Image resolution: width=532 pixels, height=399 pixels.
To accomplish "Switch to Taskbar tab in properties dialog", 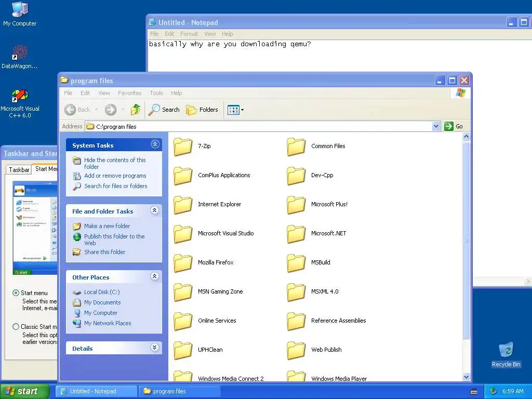I will (x=19, y=170).
